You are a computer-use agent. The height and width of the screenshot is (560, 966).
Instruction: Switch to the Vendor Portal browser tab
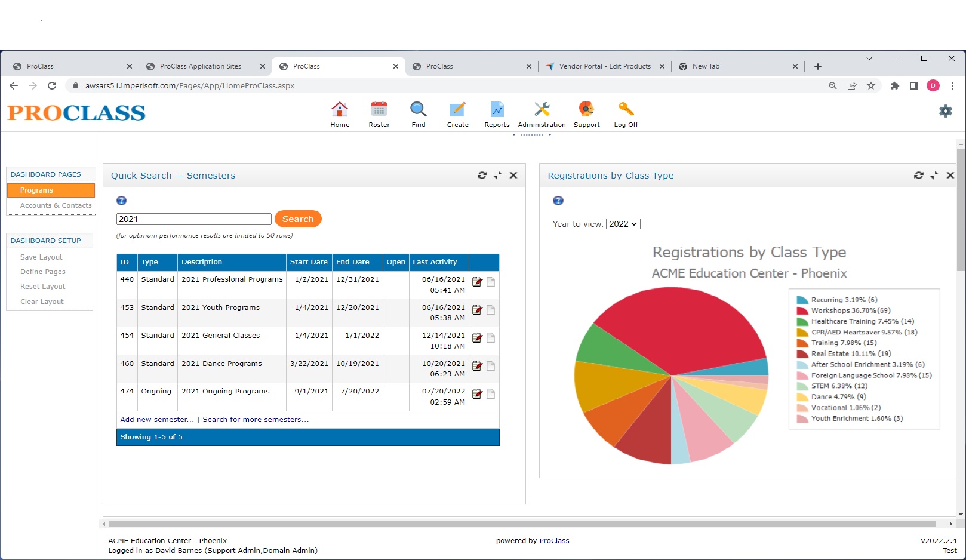tap(603, 66)
